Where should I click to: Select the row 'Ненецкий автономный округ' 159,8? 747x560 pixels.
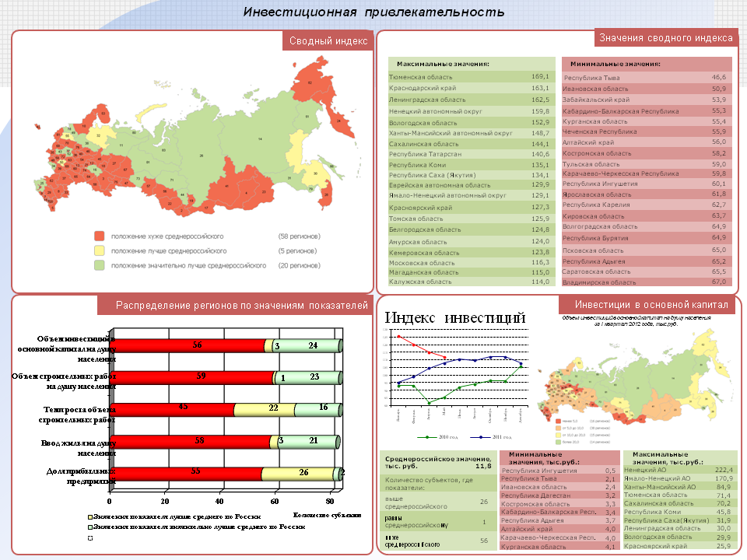tap(472, 111)
